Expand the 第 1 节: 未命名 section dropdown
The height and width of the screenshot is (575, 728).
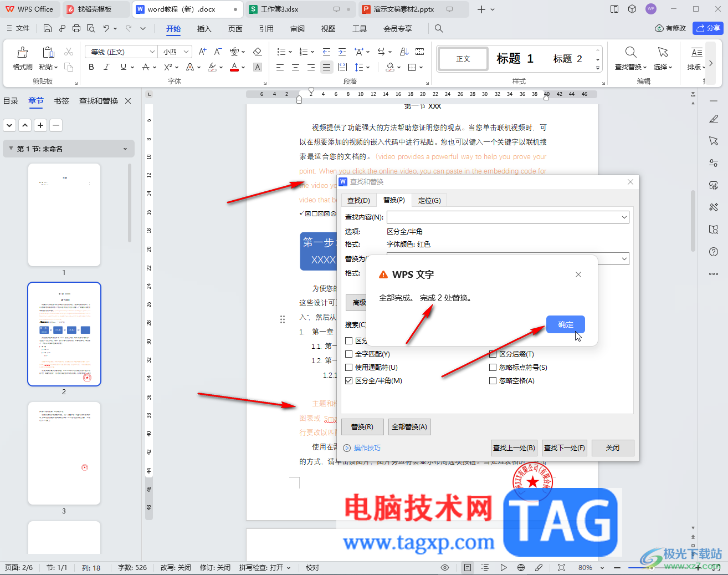pos(125,149)
